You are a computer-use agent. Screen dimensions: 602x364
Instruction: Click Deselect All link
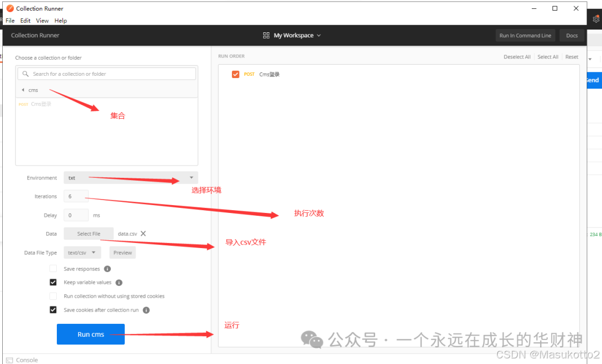(517, 57)
